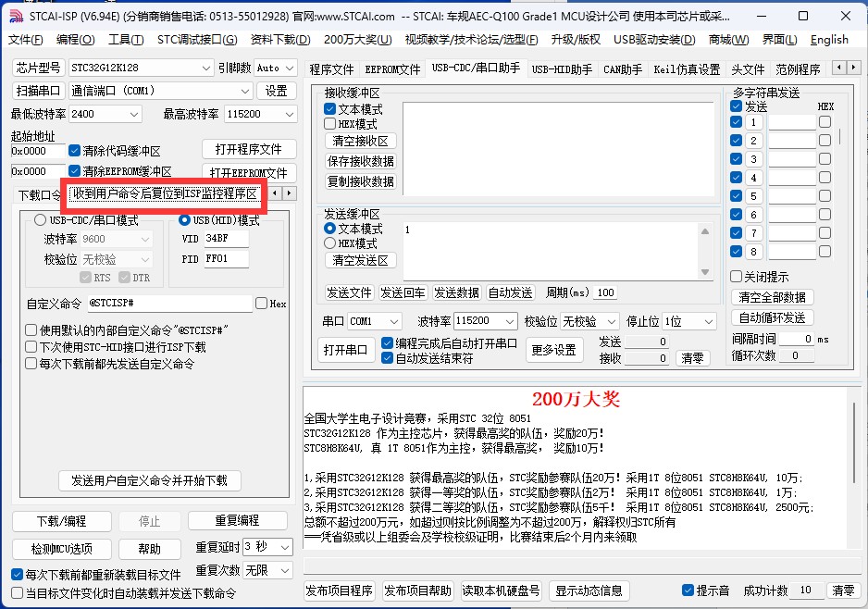Check 每次下载前都先发送自定义命令

31,364
